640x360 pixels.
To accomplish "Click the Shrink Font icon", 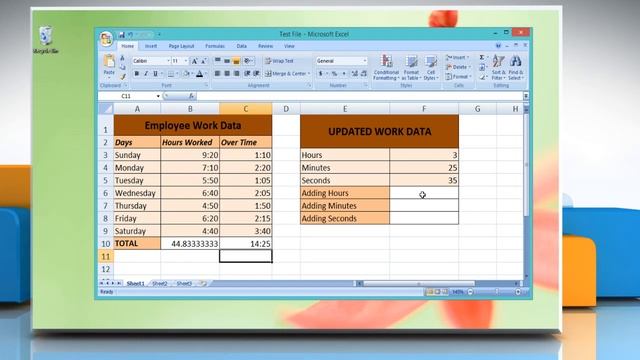I will pos(204,61).
